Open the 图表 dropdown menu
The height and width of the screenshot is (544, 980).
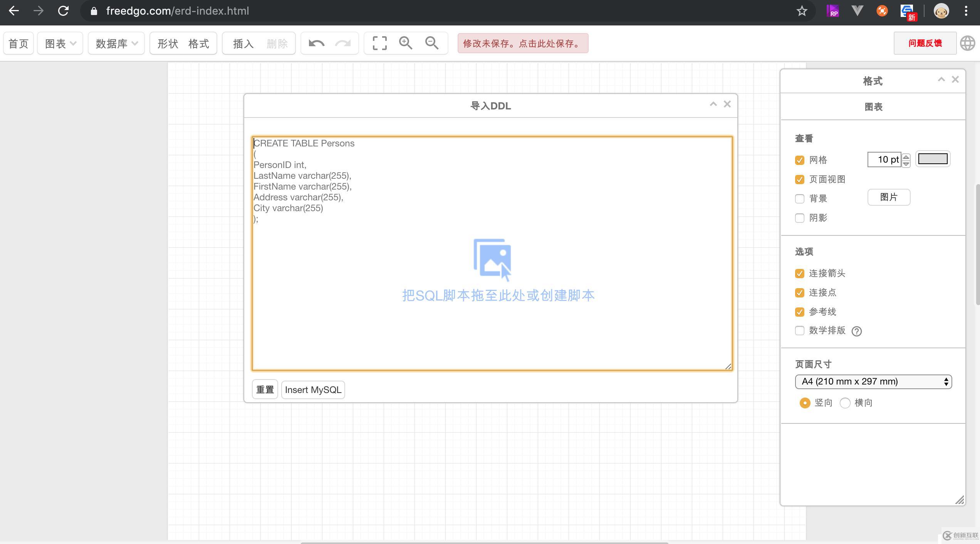(60, 44)
